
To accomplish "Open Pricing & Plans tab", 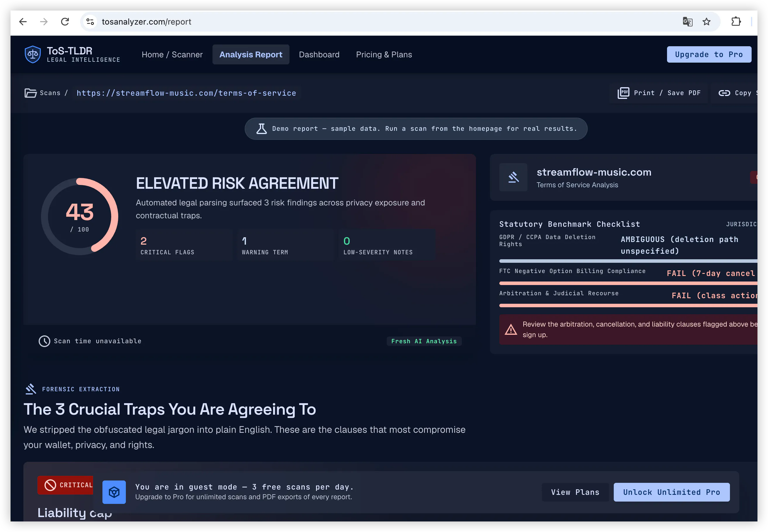I will pos(384,54).
